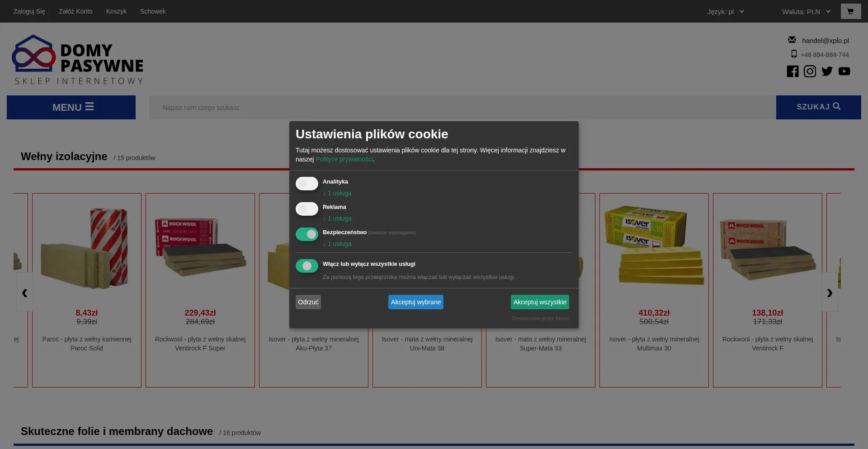This screenshot has width=868, height=449.
Task: Open Schowek in top bar
Action: (153, 11)
